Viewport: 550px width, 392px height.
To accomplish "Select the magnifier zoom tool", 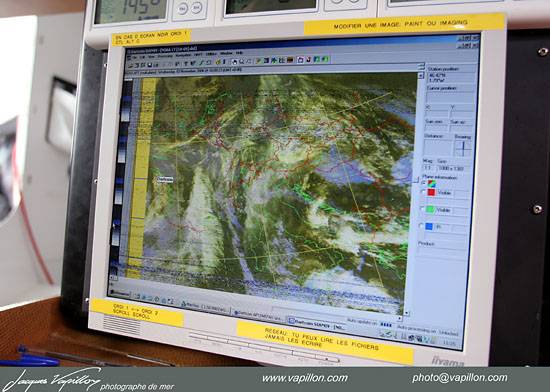I will (242, 62).
